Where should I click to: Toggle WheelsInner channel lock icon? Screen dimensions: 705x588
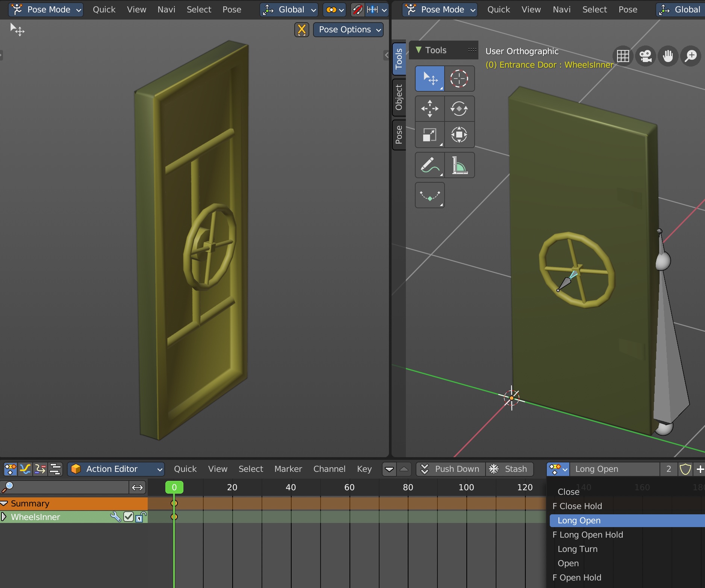pos(141,517)
